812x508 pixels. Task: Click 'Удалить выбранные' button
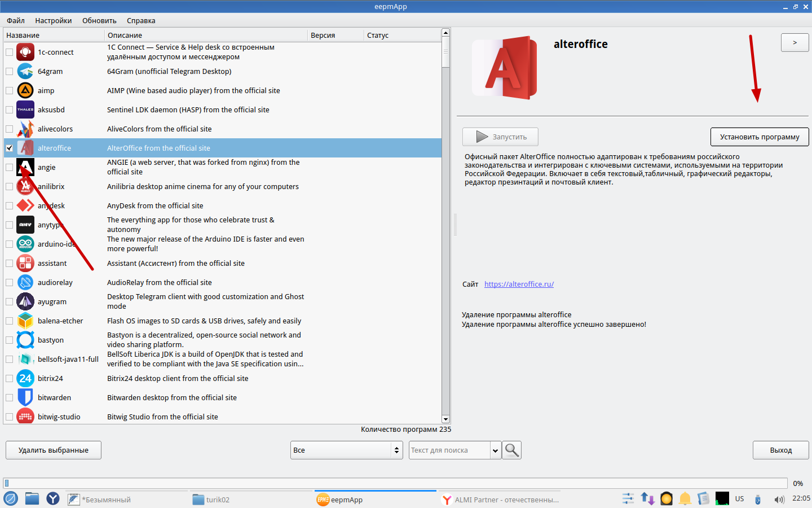click(54, 450)
